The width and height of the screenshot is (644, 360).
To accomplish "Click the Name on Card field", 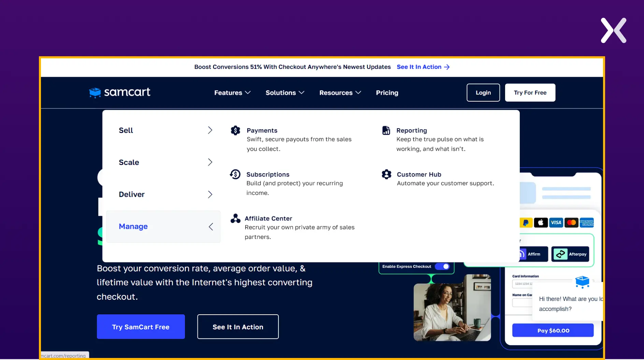I will (x=522, y=302).
